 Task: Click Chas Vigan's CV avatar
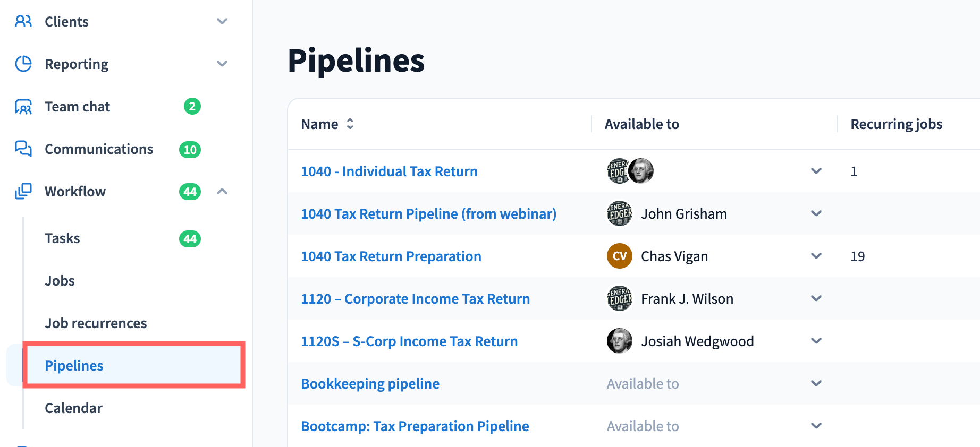pyautogui.click(x=619, y=256)
